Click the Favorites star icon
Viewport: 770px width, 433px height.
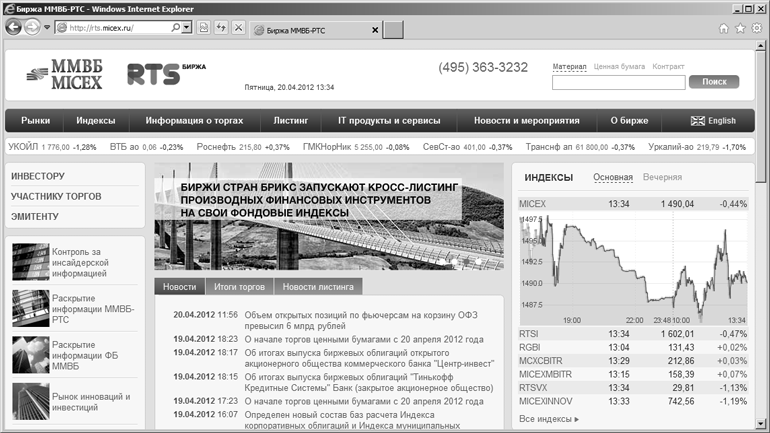tap(741, 28)
